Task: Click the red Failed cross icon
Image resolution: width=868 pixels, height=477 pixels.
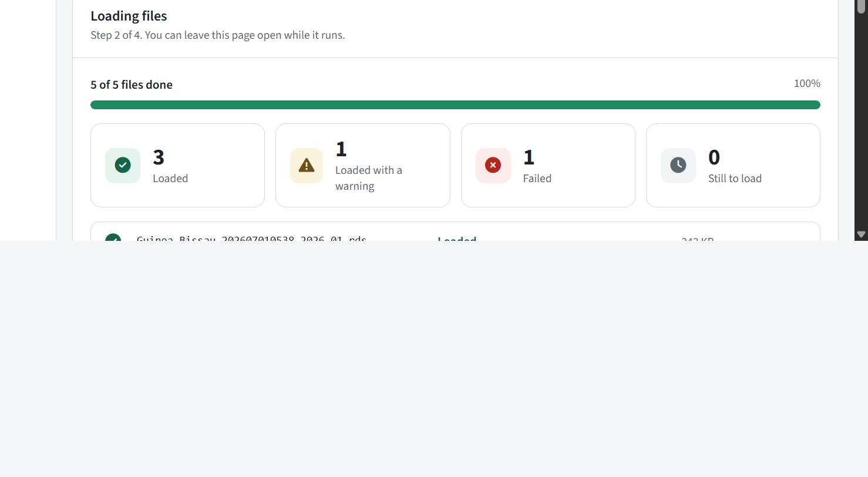Action: coord(493,165)
